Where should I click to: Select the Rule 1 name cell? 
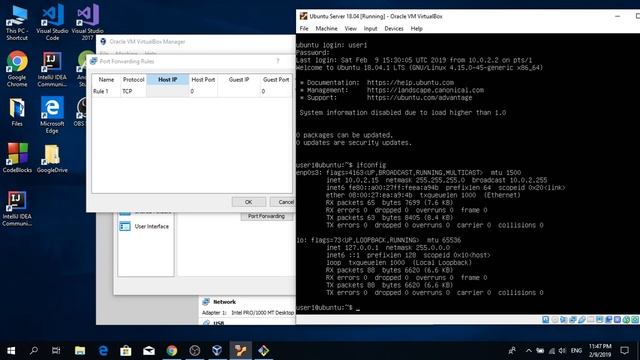click(106, 91)
